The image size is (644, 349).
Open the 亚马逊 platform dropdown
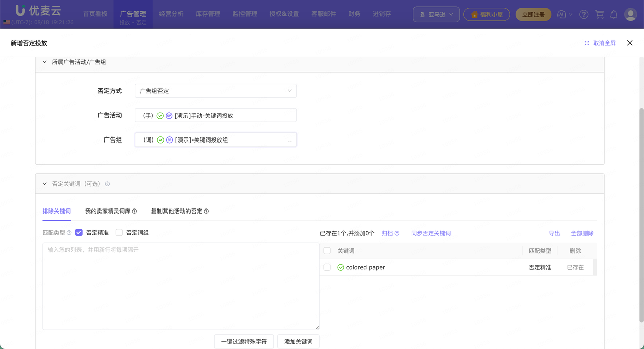(436, 14)
